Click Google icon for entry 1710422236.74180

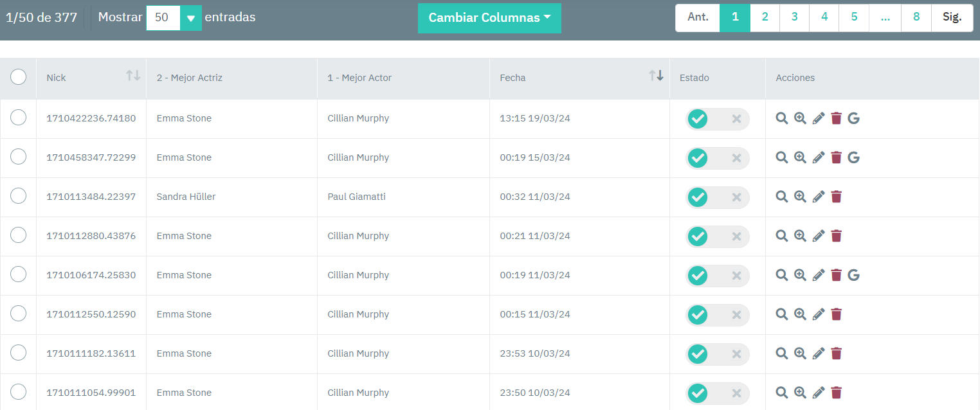point(854,118)
